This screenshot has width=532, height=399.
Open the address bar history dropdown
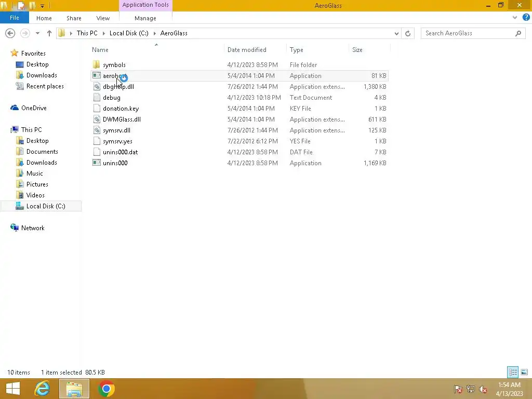click(396, 33)
